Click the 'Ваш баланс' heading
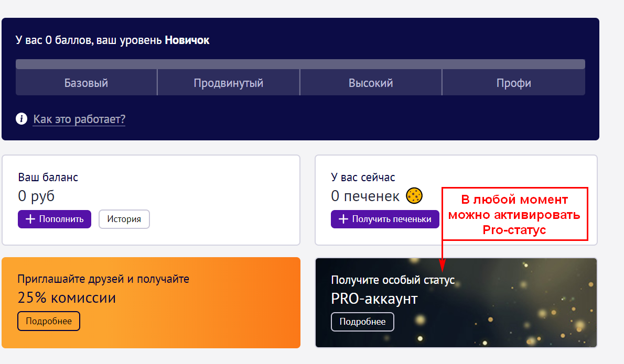Screen dimensions: 624x364 48,177
